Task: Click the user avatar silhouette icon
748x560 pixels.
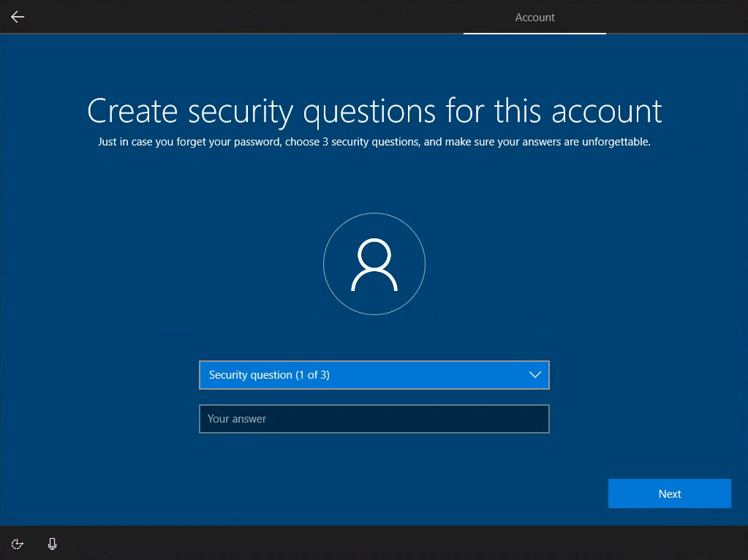Action: point(374,264)
